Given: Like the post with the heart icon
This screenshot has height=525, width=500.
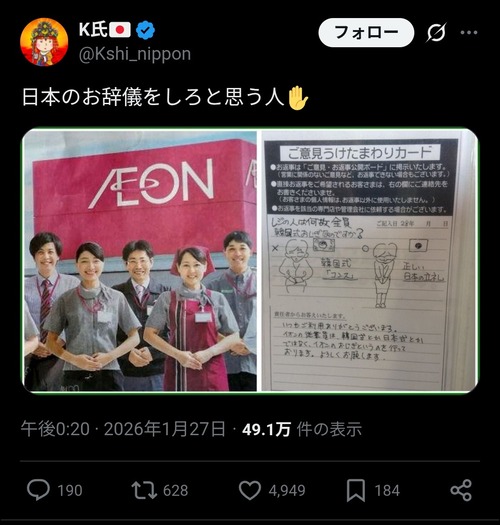Looking at the screenshot, I should click(x=249, y=490).
